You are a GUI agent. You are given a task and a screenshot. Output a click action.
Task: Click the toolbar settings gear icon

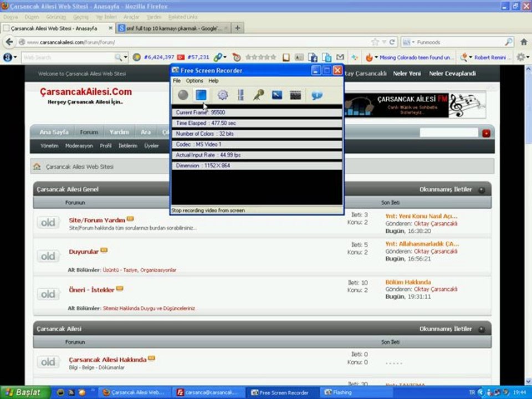(520, 57)
